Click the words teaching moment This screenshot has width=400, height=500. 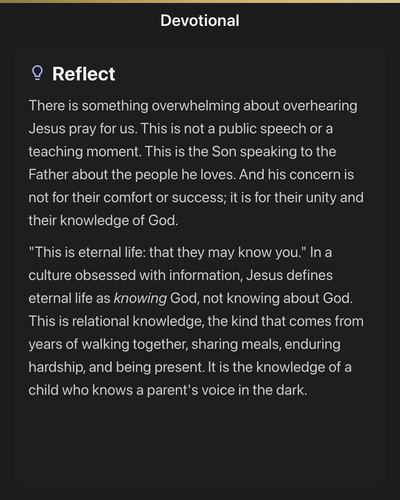pos(85,152)
